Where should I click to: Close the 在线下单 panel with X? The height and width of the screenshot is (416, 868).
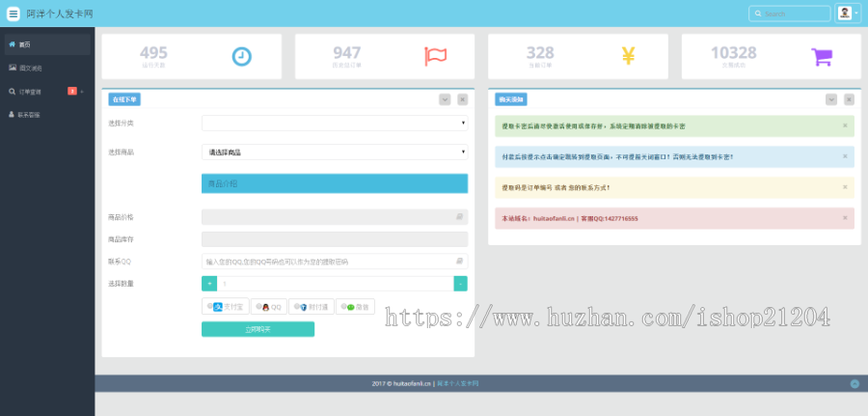click(463, 99)
